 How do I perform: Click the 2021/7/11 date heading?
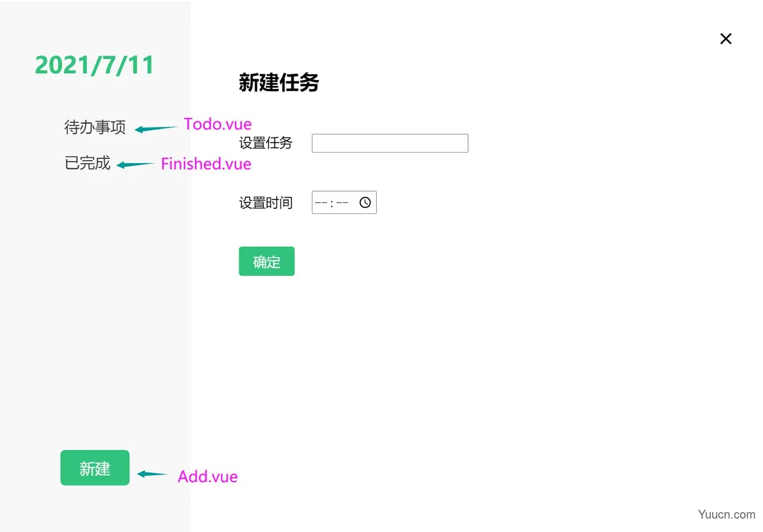(x=94, y=65)
